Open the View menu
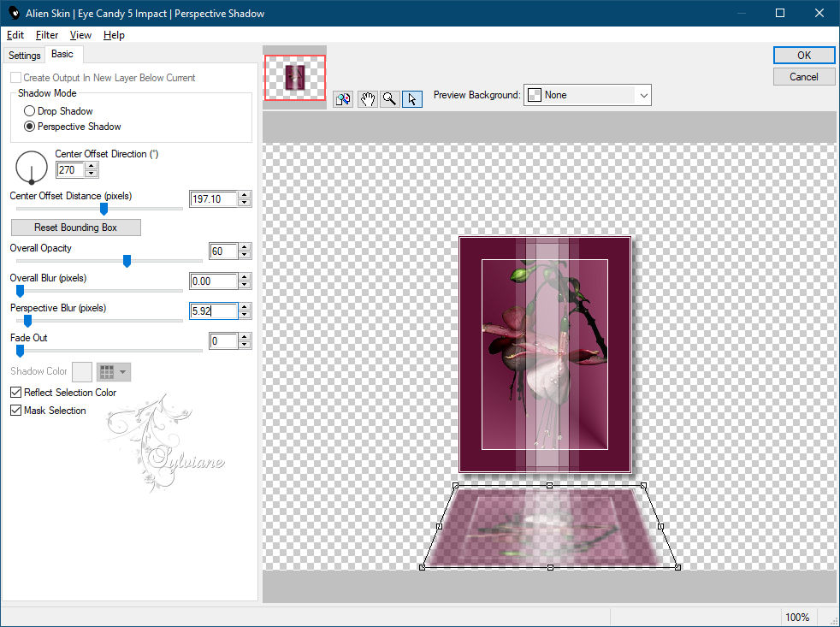Screen dimensions: 840x627 pyautogui.click(x=80, y=35)
